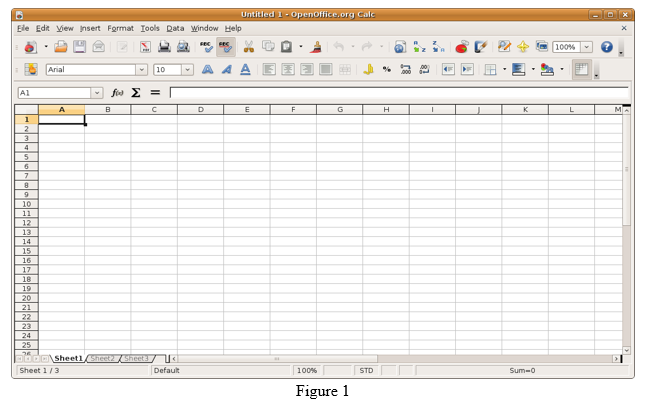Expand the font size dropdown
The height and width of the screenshot is (403, 651).
point(187,70)
